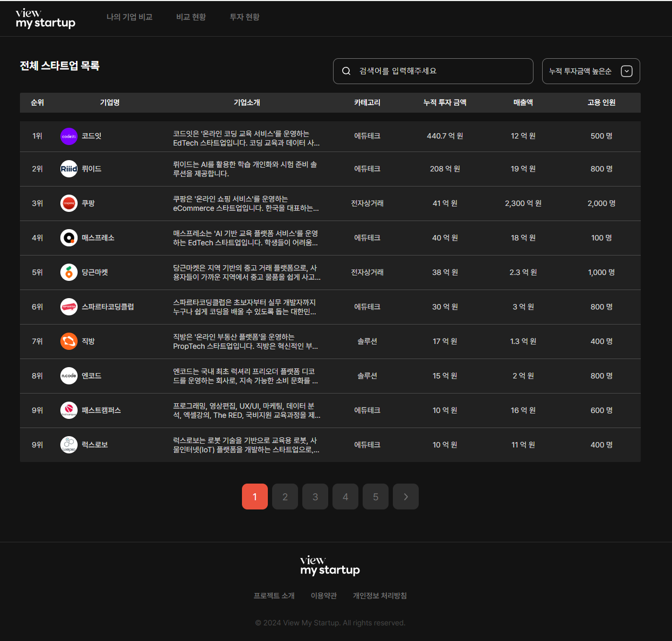Screen dimensions: 672x641
Task: Click the 고용 인원 column header
Action: click(601, 102)
